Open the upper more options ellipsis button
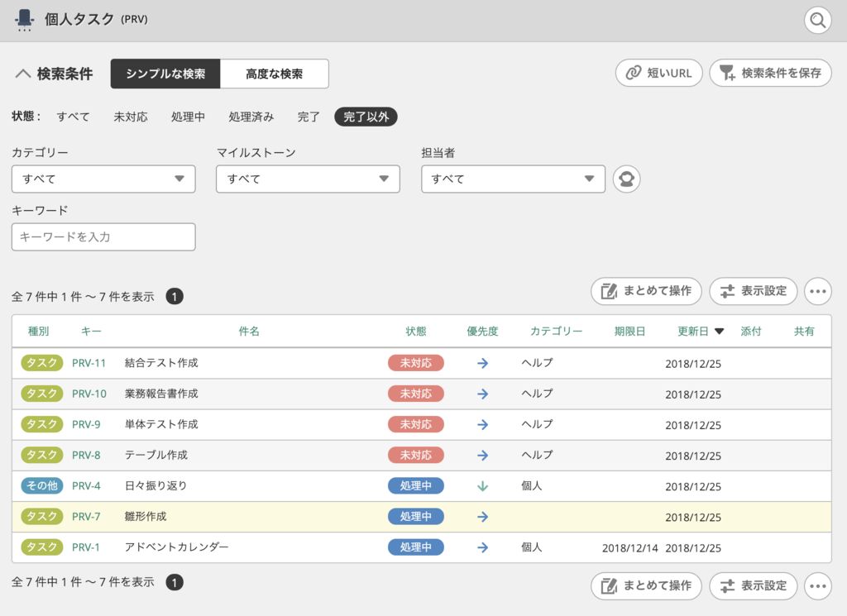The width and height of the screenshot is (847, 616). [818, 292]
